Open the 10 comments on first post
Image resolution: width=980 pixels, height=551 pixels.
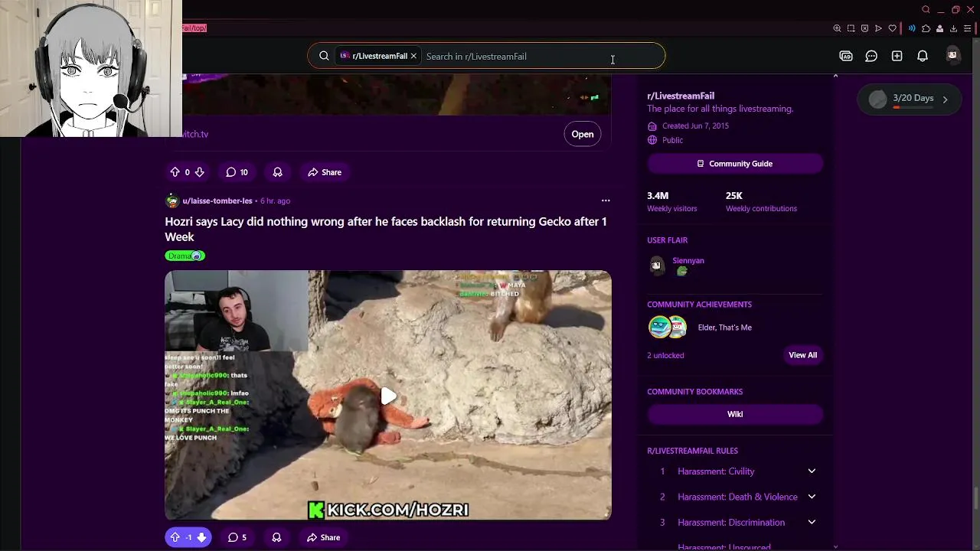click(x=237, y=172)
